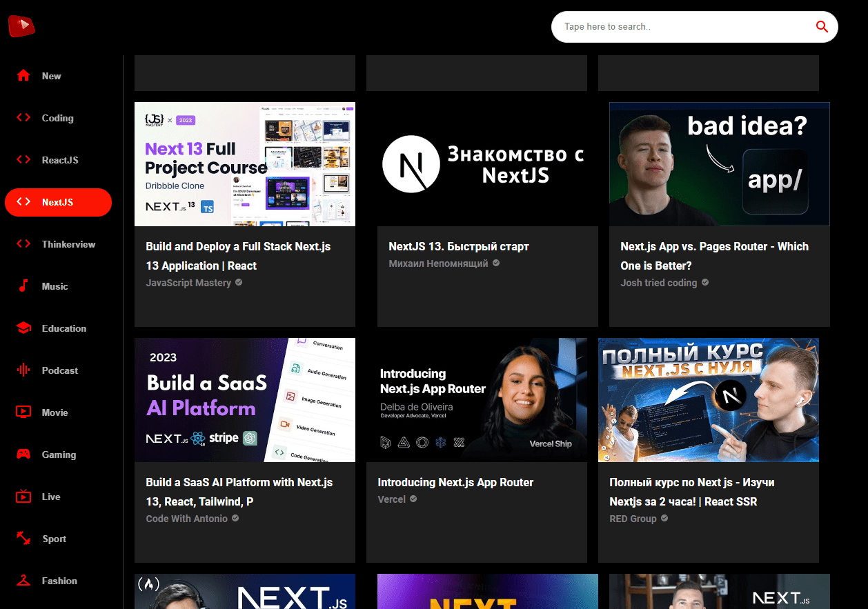Image resolution: width=868 pixels, height=609 pixels.
Task: Visit Code With Antonio channel
Action: coord(186,519)
